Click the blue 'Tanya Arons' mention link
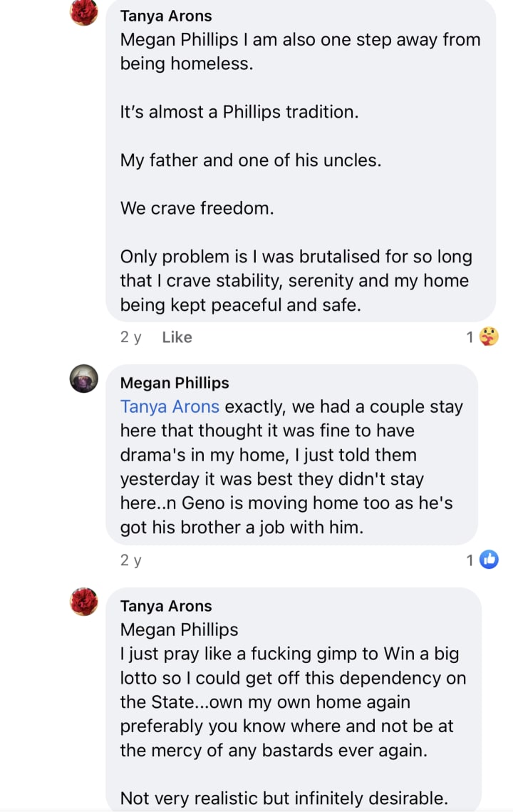Image resolution: width=513 pixels, height=812 pixels. click(x=170, y=407)
